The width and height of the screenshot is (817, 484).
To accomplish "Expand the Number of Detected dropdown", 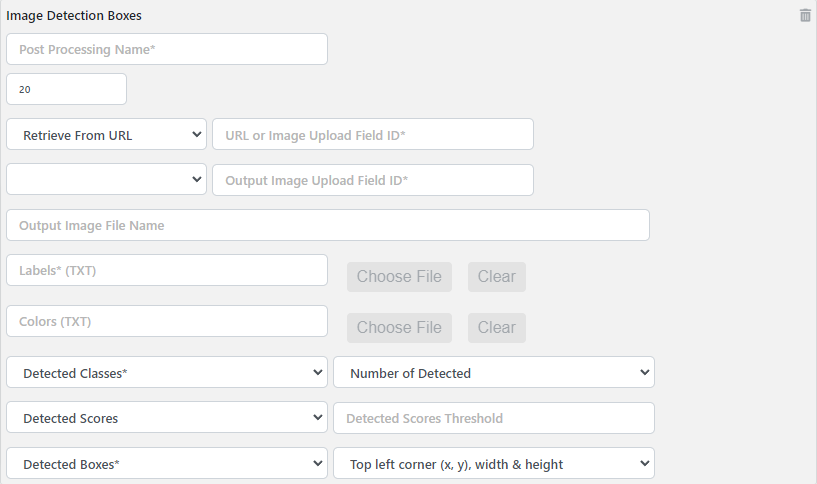I will 493,372.
